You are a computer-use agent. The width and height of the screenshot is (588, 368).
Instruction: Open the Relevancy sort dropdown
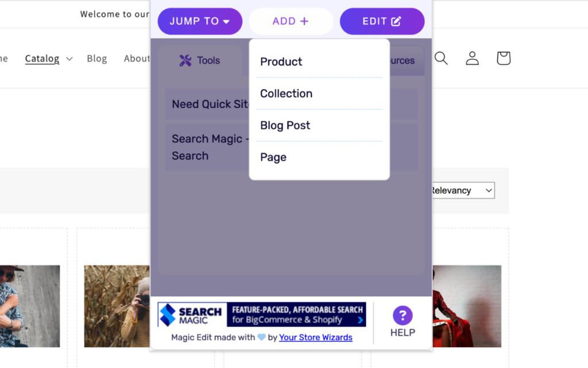462,190
